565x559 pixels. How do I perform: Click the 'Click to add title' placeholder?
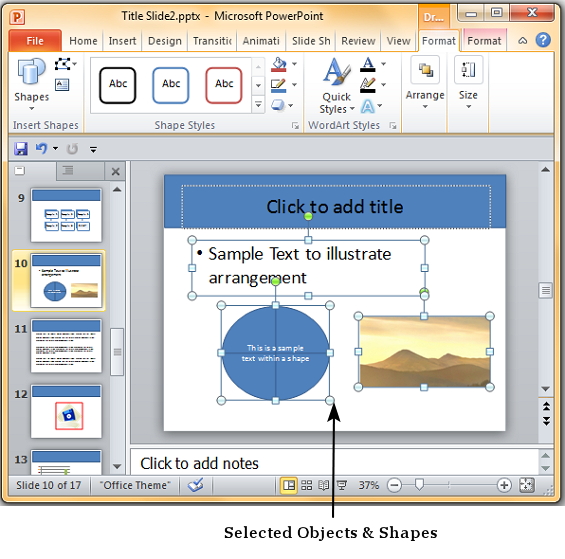coord(335,207)
